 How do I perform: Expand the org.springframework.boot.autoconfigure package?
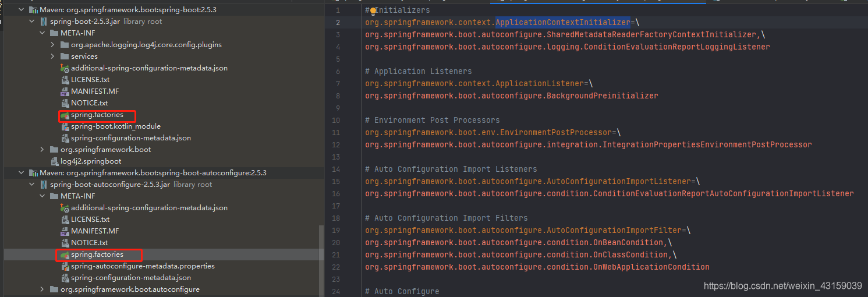[42, 289]
